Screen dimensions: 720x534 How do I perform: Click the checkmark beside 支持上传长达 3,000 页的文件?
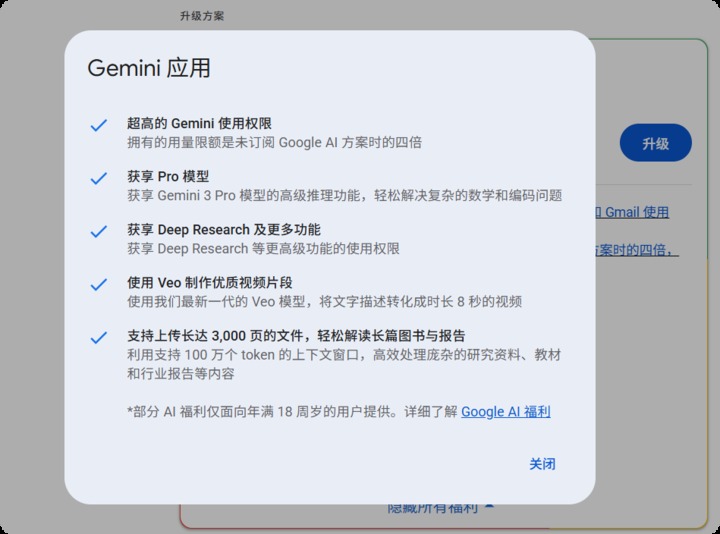click(99, 337)
